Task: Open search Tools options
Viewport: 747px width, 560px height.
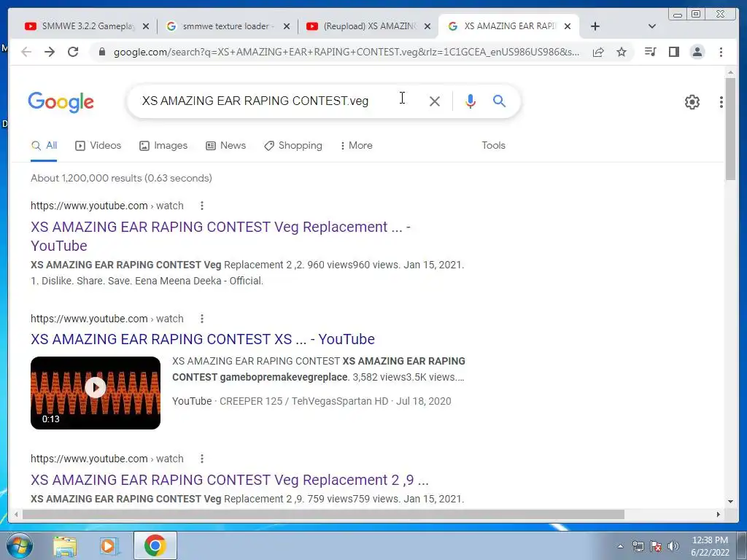Action: (494, 145)
